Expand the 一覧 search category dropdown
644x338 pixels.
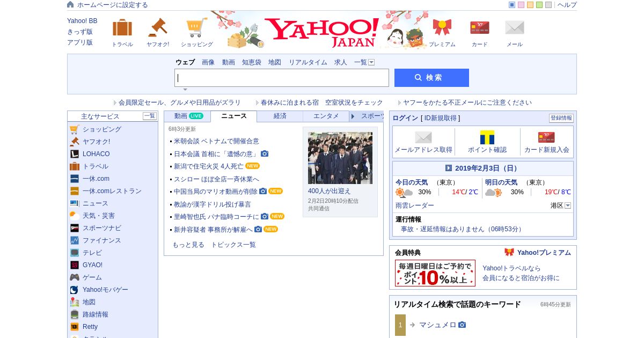tap(371, 62)
